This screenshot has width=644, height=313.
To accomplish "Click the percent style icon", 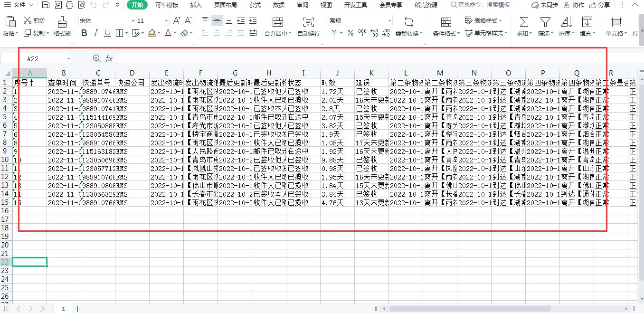I will [x=350, y=33].
